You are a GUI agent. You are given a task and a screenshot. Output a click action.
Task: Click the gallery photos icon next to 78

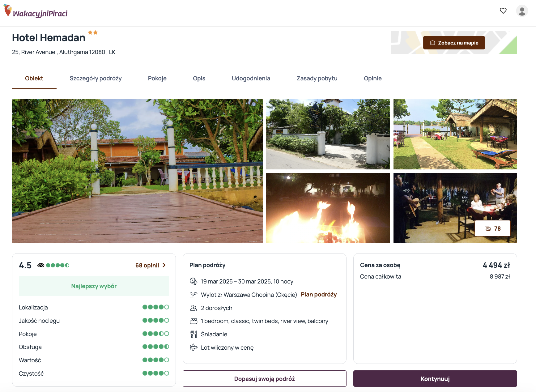pyautogui.click(x=488, y=228)
